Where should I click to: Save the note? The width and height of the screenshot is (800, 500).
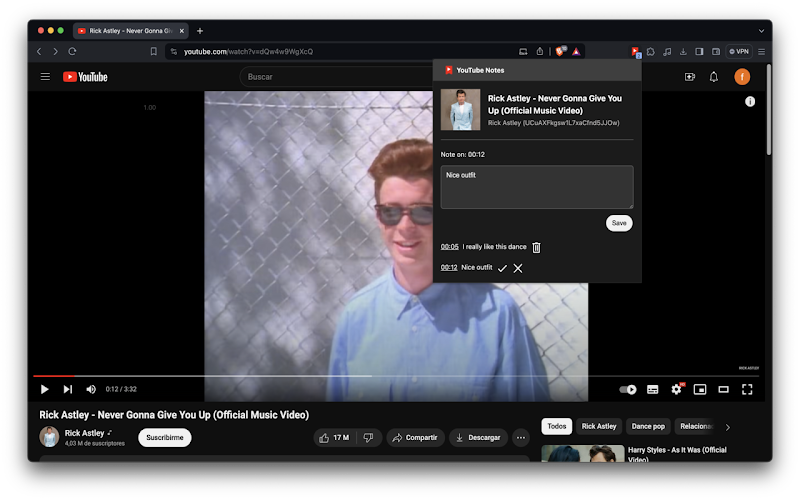coord(619,223)
